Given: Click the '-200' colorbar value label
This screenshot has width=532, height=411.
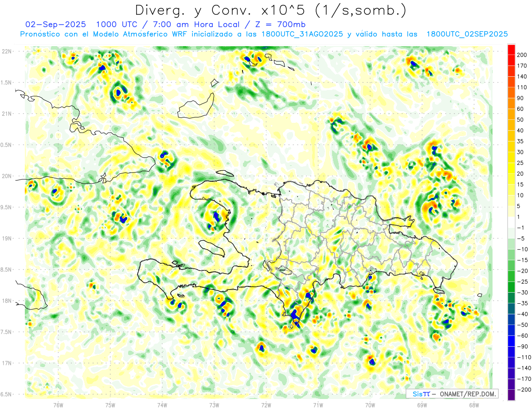Looking at the screenshot, I should coord(523,389).
